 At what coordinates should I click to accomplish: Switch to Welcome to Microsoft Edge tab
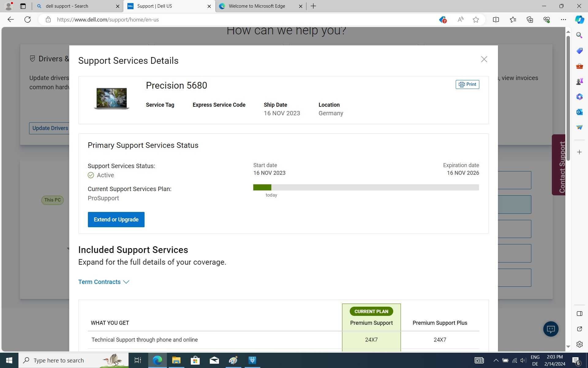[261, 6]
